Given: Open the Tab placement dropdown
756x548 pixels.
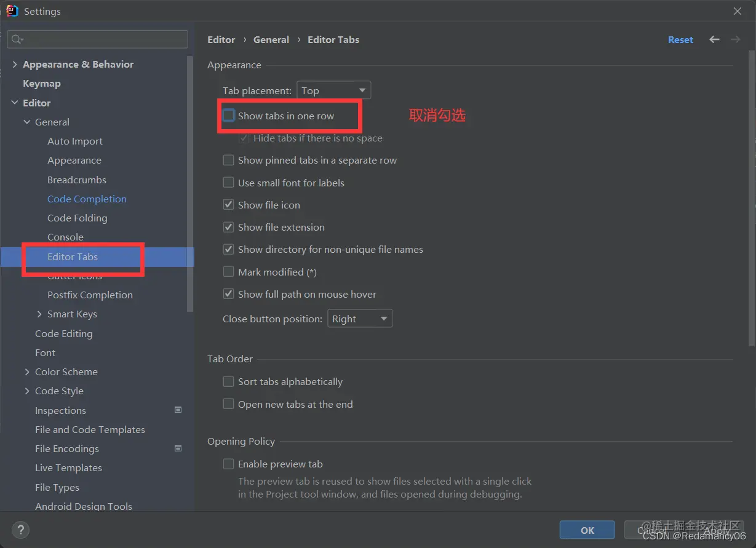Looking at the screenshot, I should [334, 90].
